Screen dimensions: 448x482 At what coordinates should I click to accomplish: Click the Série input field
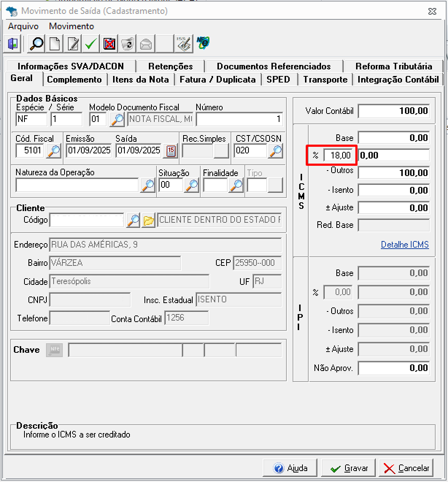(x=66, y=119)
